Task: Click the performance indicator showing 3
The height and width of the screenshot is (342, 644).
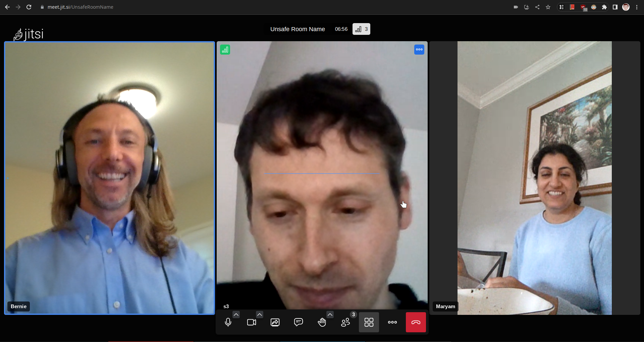Action: pyautogui.click(x=361, y=29)
